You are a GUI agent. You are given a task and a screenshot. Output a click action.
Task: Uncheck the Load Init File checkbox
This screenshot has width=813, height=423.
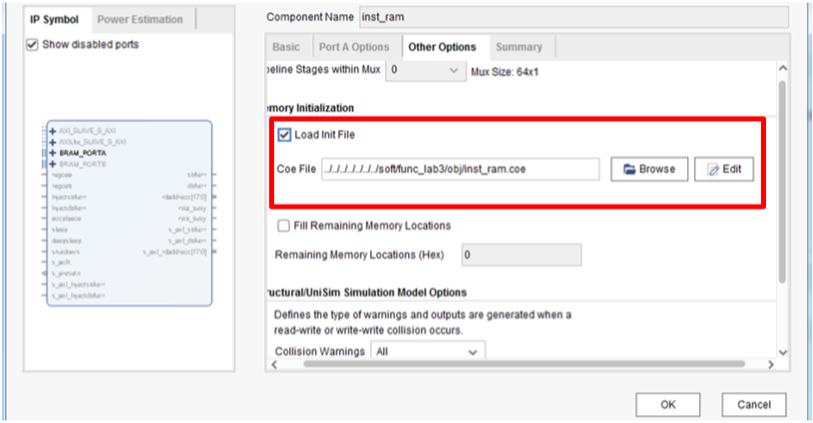284,135
